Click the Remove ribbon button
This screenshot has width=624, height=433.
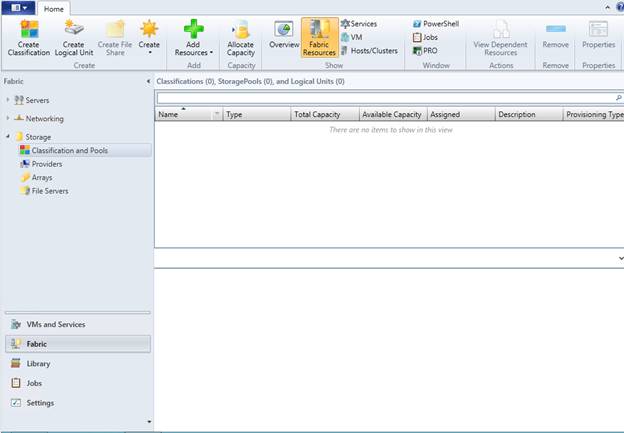coord(556,35)
